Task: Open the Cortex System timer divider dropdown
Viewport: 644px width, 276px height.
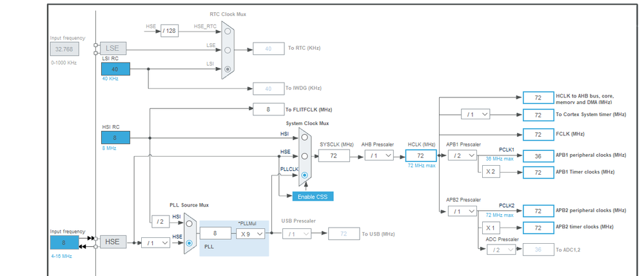Action: point(476,114)
